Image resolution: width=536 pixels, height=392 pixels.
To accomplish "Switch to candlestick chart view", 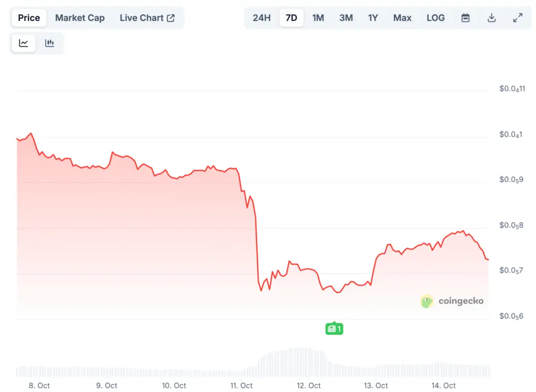I will (x=50, y=43).
